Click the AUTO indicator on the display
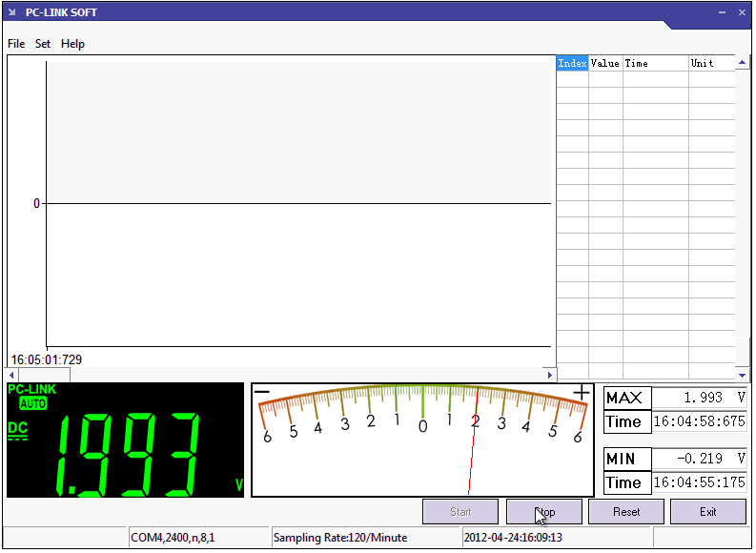Viewport: 756px width, 553px height. [x=33, y=403]
